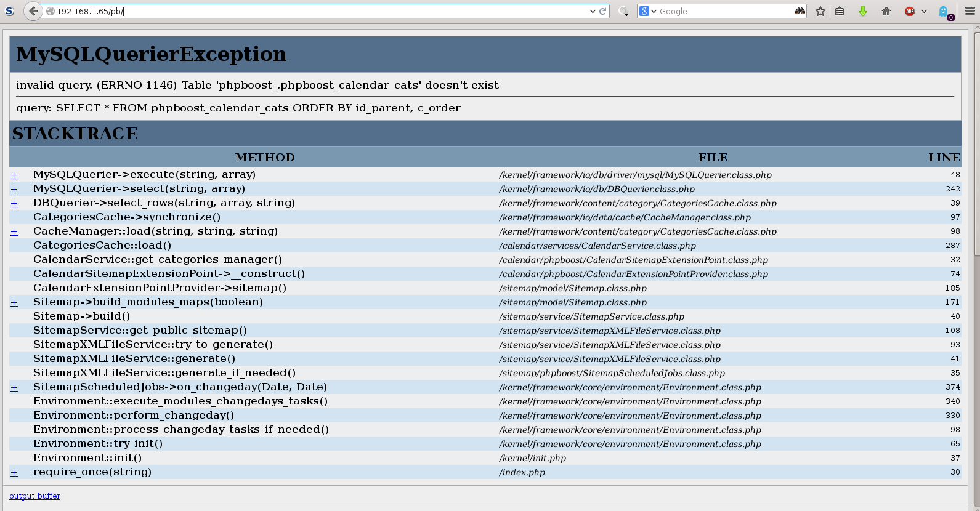Open the search engine selector dropdown
This screenshot has width=980, height=511.
click(647, 11)
